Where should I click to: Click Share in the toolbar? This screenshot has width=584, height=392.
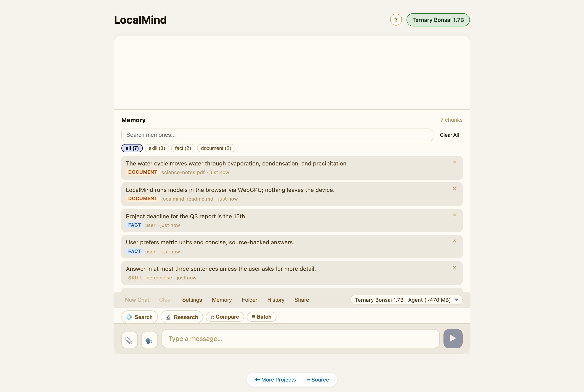[x=302, y=300]
